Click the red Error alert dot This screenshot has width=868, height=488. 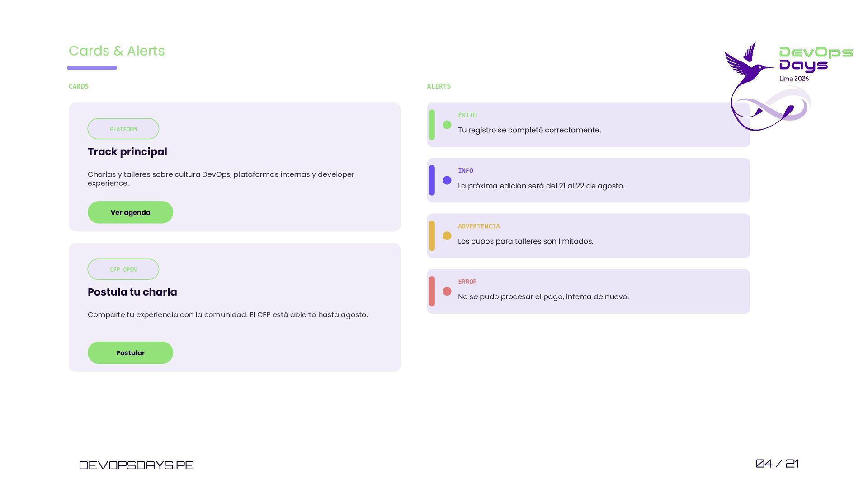point(447,291)
